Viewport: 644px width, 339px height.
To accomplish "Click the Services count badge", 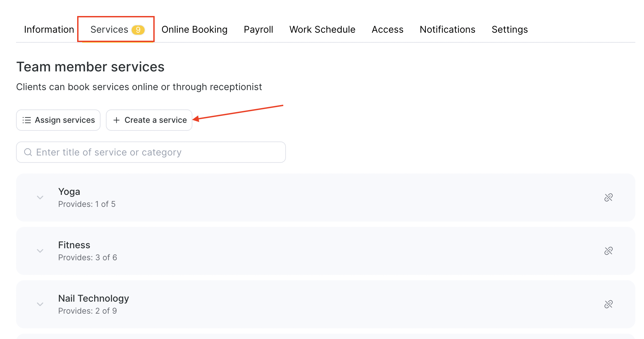I will pyautogui.click(x=138, y=30).
